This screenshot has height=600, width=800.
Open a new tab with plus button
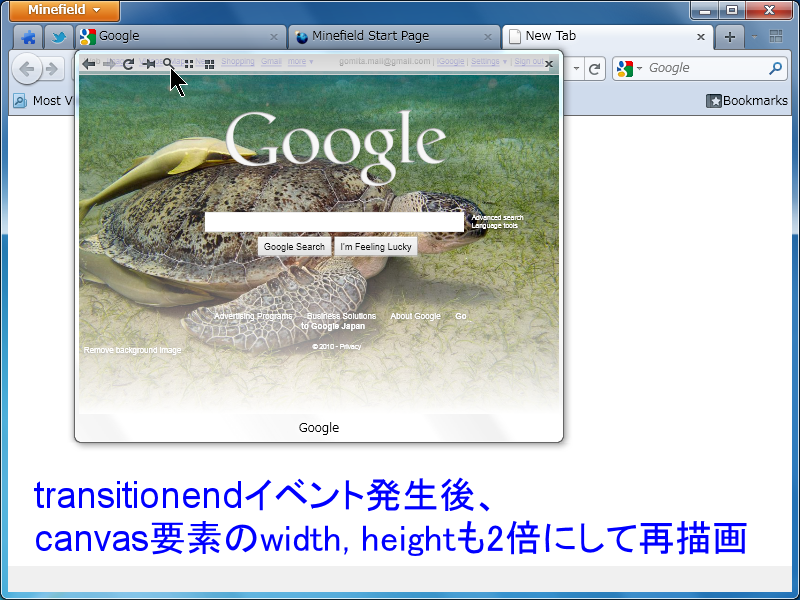point(730,37)
